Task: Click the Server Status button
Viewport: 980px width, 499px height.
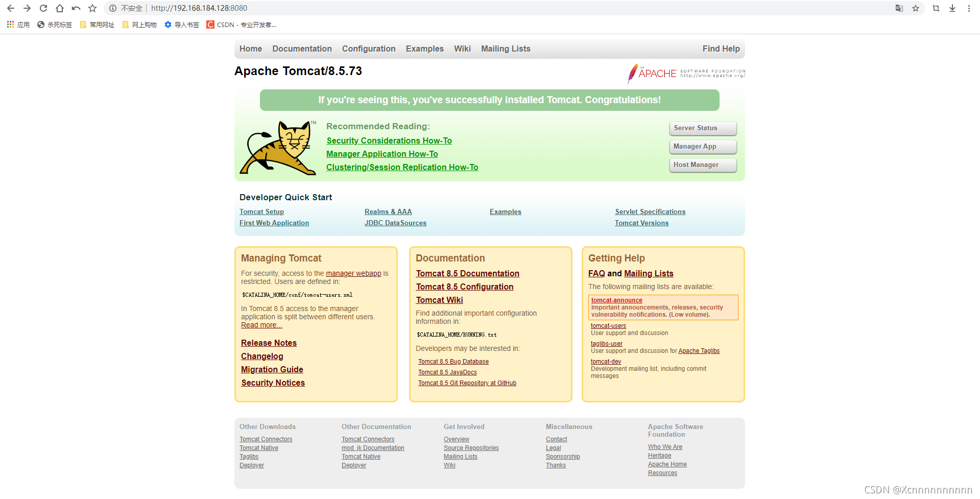Action: click(x=703, y=128)
